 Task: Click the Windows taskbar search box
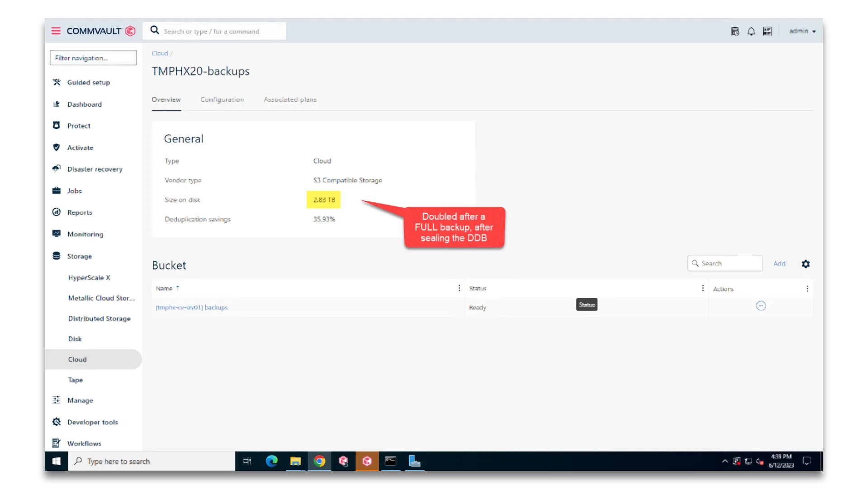coord(151,461)
